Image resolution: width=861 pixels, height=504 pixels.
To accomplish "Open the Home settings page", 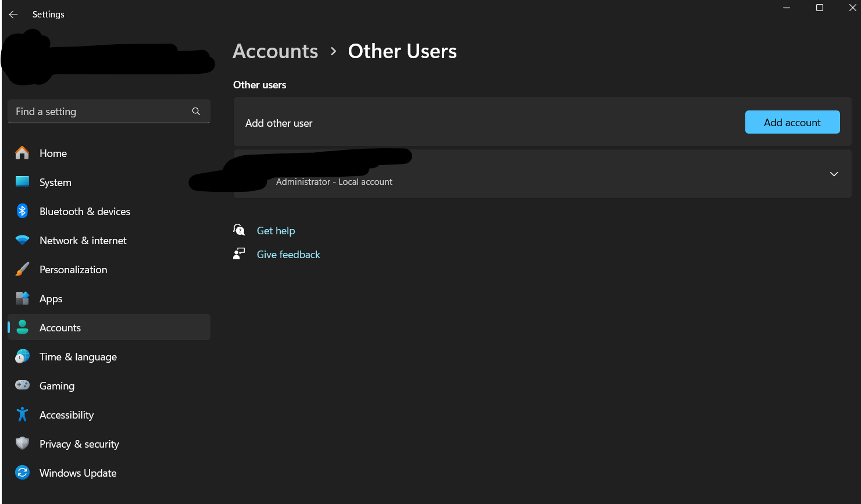I will 109,153.
